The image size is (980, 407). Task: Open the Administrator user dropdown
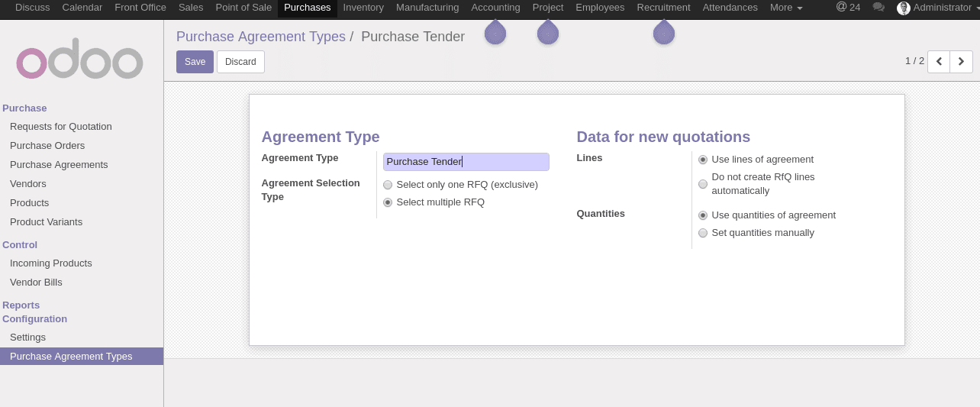(x=937, y=8)
